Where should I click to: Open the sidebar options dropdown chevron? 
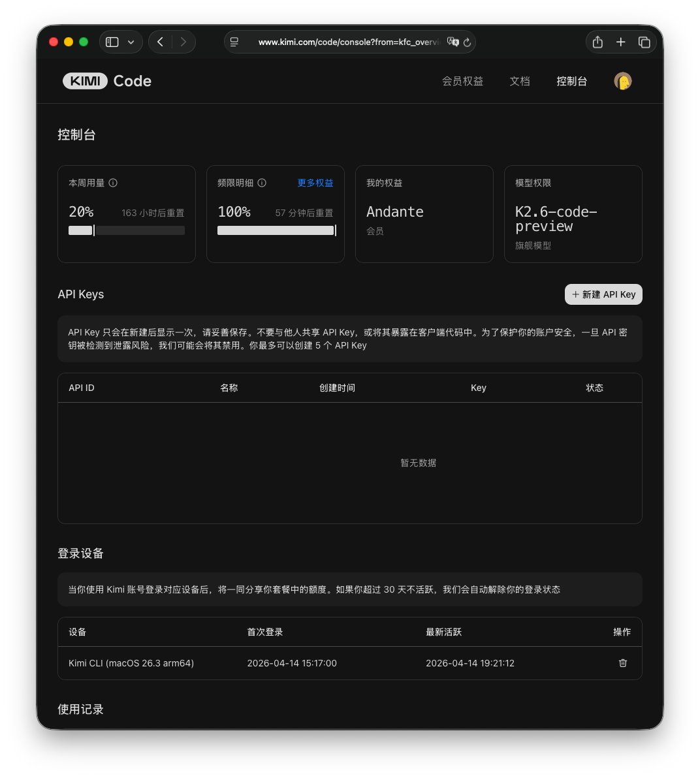pyautogui.click(x=131, y=42)
